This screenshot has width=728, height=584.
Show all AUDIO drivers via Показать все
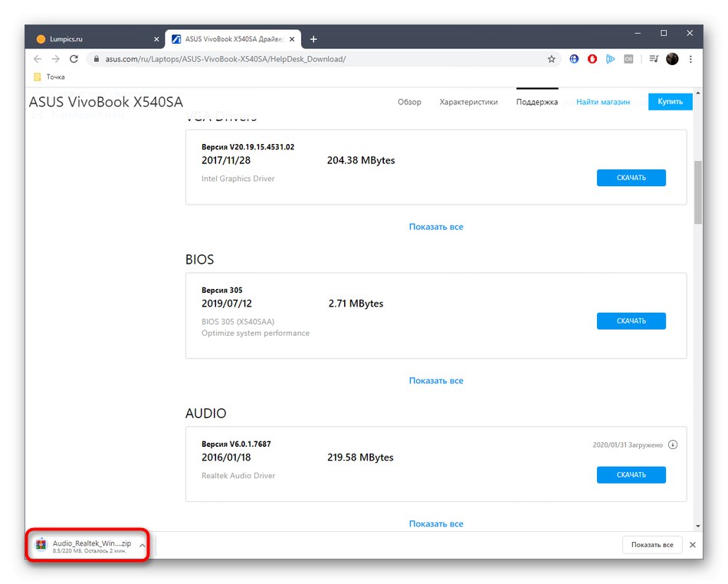pos(436,523)
